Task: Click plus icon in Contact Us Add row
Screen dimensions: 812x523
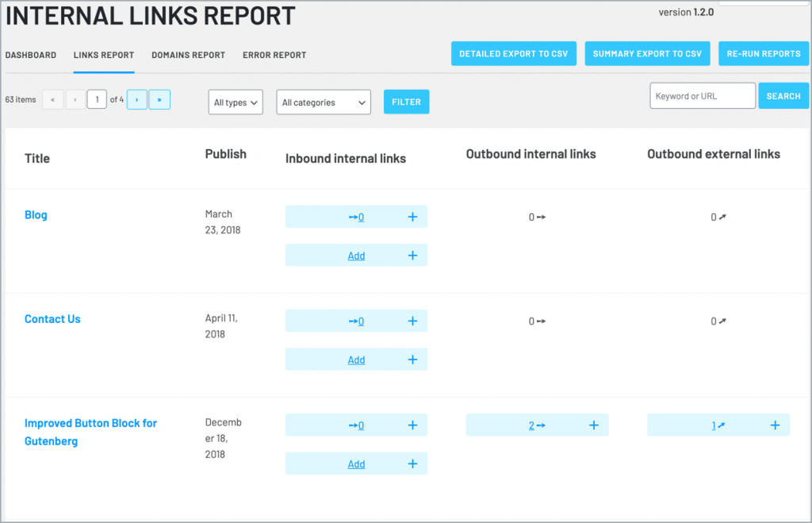Action: point(412,360)
